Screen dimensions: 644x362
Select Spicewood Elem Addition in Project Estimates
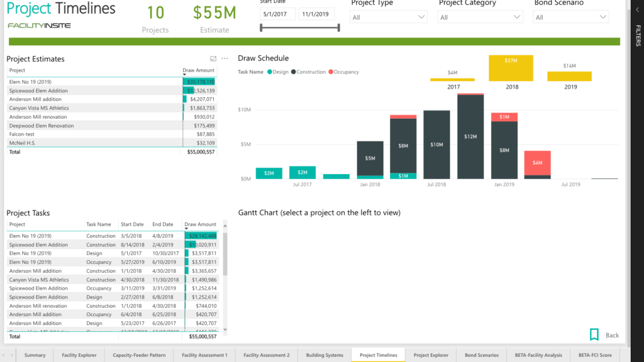[x=39, y=90]
